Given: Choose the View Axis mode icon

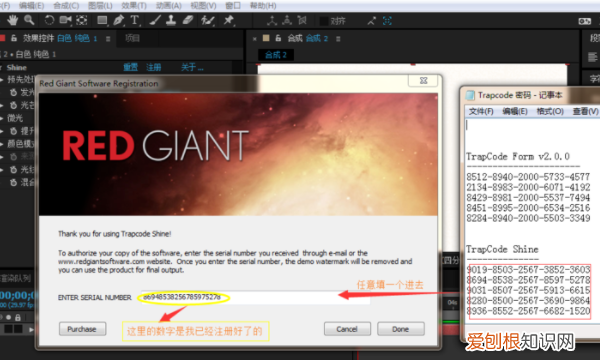Looking at the screenshot, I should [x=302, y=21].
